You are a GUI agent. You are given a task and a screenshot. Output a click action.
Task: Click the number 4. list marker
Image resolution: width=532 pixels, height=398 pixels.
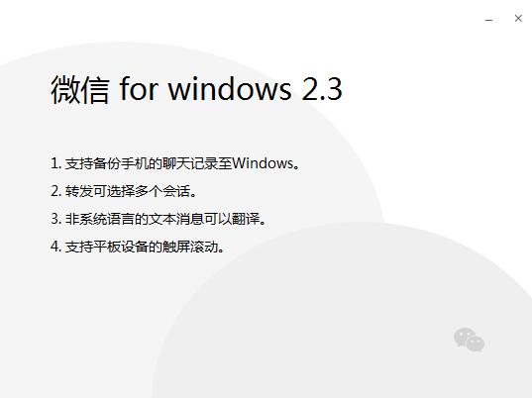pos(56,247)
